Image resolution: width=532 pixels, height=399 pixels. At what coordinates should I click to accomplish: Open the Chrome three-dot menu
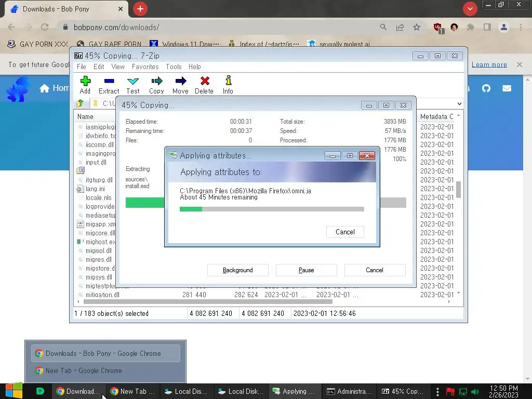click(521, 27)
